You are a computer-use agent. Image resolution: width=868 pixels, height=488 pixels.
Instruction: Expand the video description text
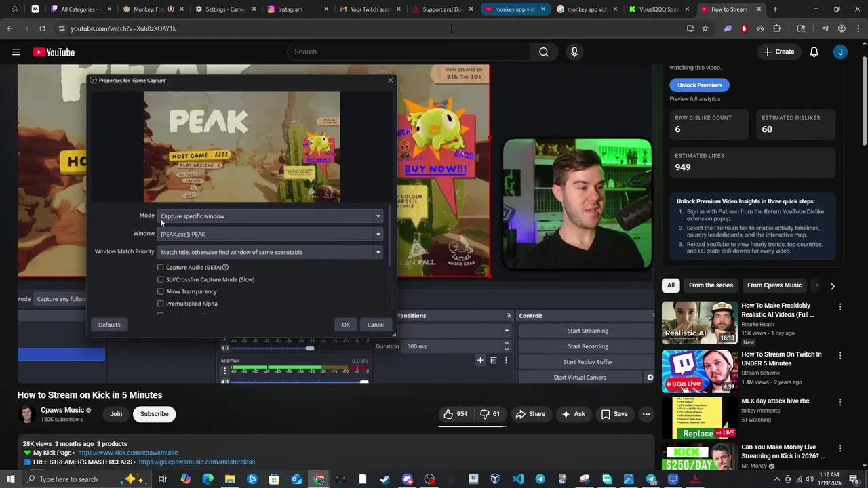(37, 470)
